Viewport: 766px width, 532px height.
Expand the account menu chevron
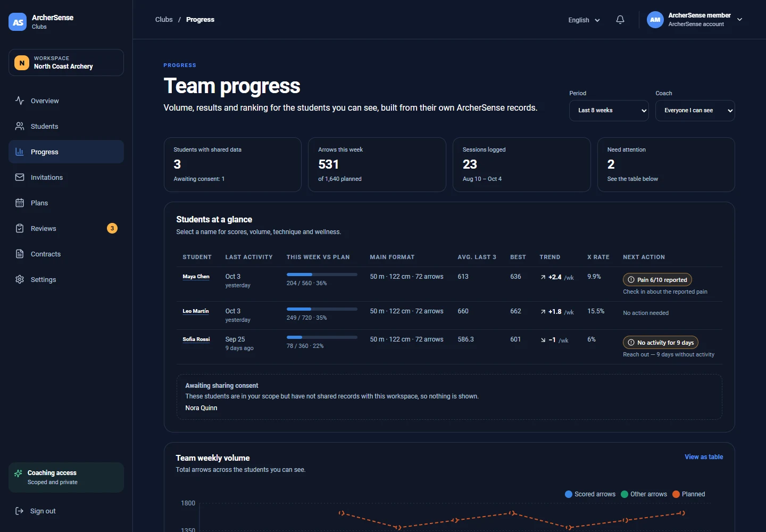point(739,20)
